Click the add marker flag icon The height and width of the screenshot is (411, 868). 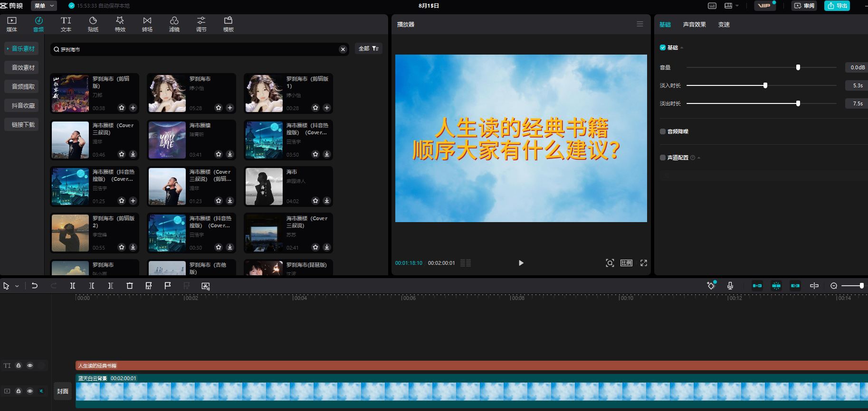(x=168, y=286)
